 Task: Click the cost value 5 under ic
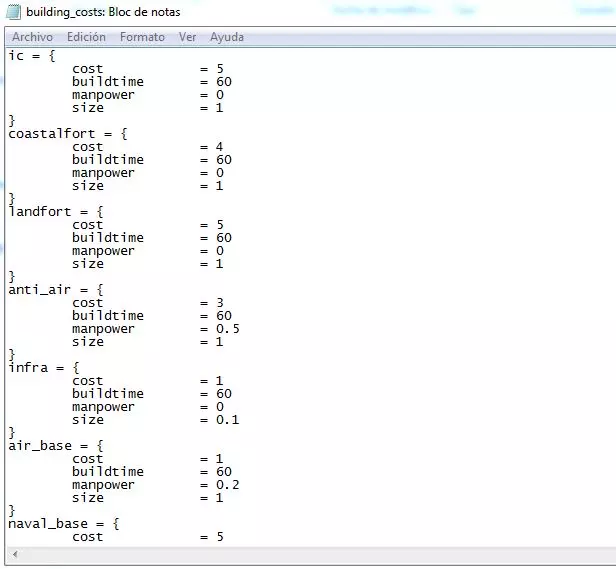pyautogui.click(x=220, y=69)
